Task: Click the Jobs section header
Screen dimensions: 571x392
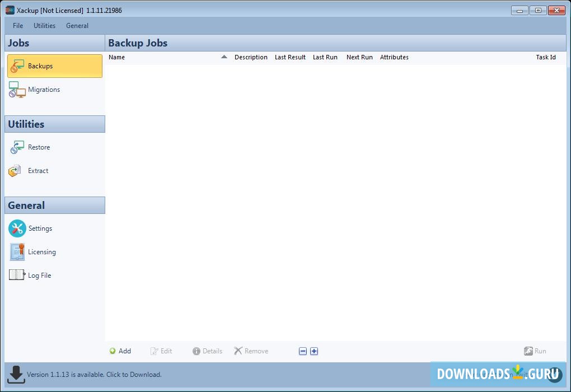Action: click(x=55, y=43)
